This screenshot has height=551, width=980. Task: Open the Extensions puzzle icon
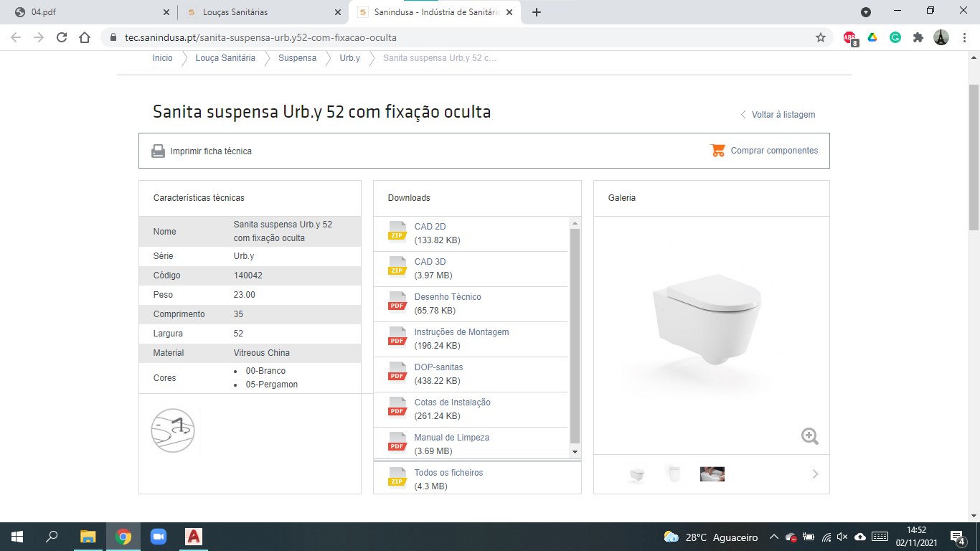(x=918, y=37)
